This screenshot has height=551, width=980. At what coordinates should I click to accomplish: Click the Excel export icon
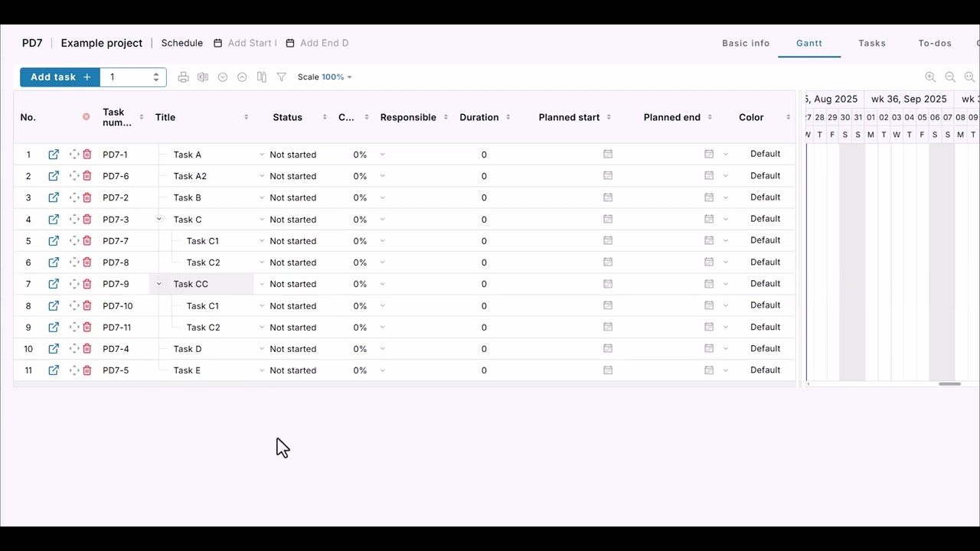tap(203, 77)
